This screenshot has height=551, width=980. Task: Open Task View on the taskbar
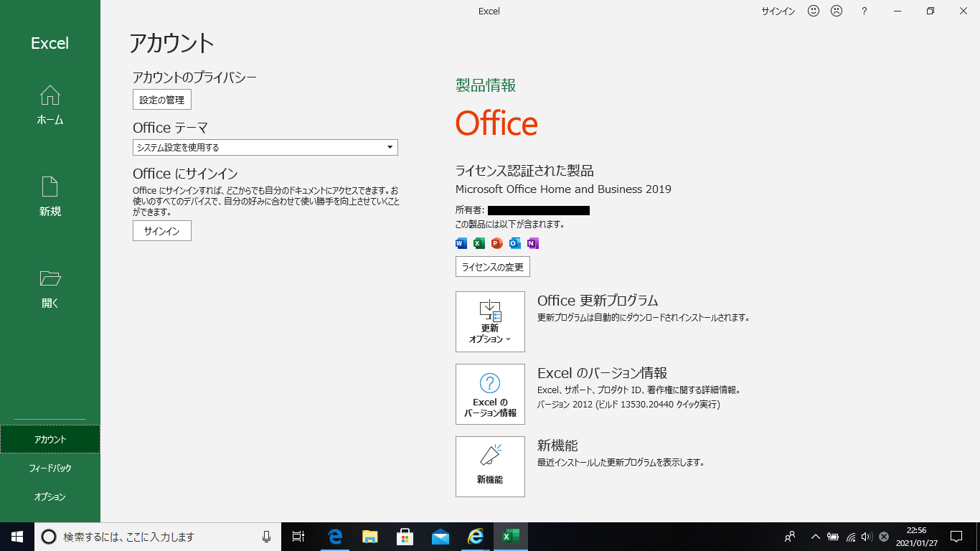coord(298,537)
